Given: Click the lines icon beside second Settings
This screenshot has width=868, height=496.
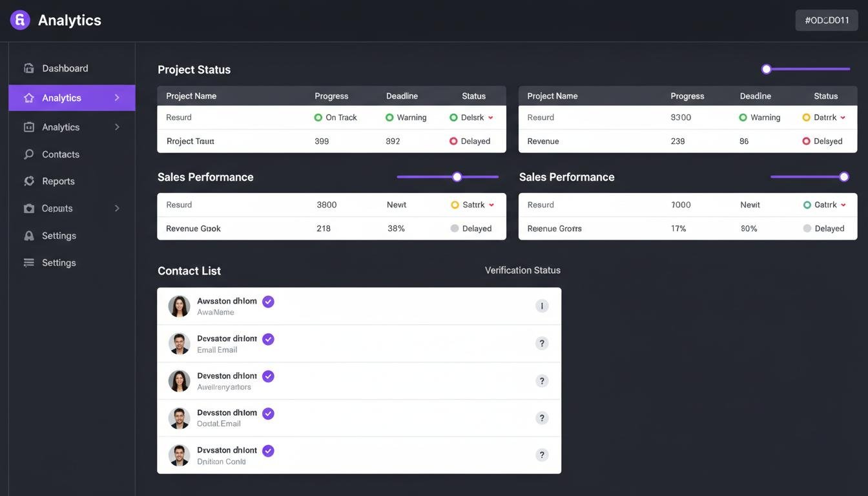Looking at the screenshot, I should click(28, 263).
